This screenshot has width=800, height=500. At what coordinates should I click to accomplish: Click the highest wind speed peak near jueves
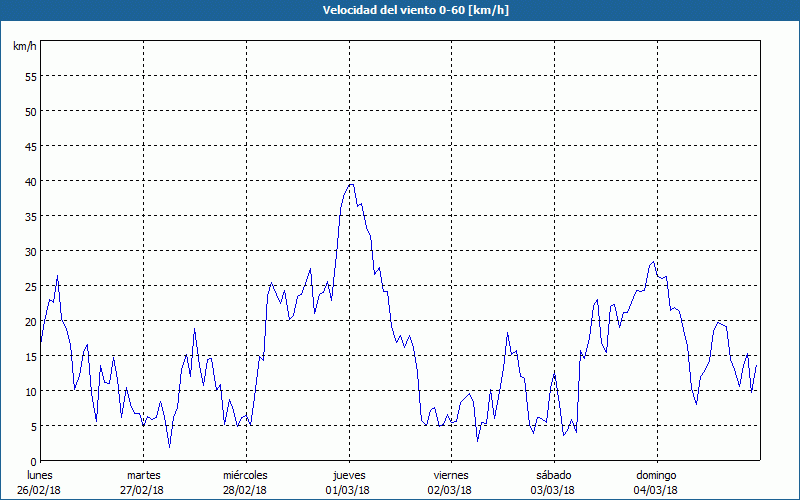(350, 184)
